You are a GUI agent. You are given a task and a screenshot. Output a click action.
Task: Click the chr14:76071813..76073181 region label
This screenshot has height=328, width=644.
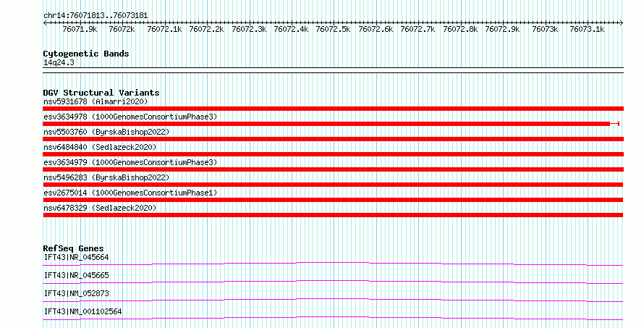96,15
